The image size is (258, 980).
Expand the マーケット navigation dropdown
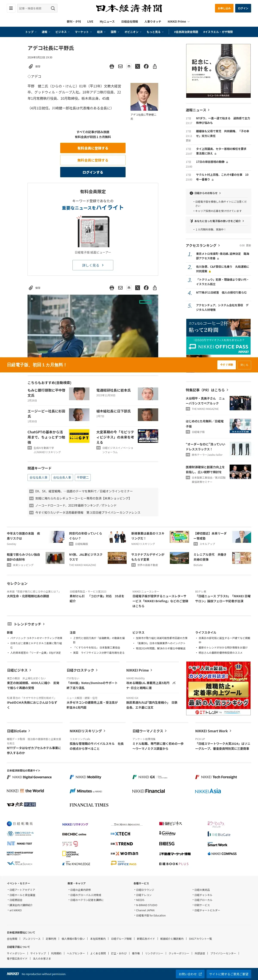pos(83,32)
